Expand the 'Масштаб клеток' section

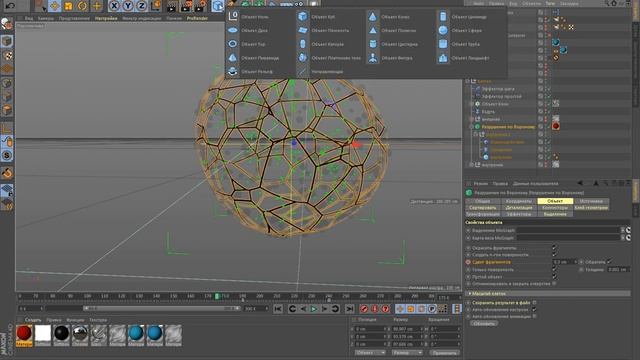click(470, 293)
